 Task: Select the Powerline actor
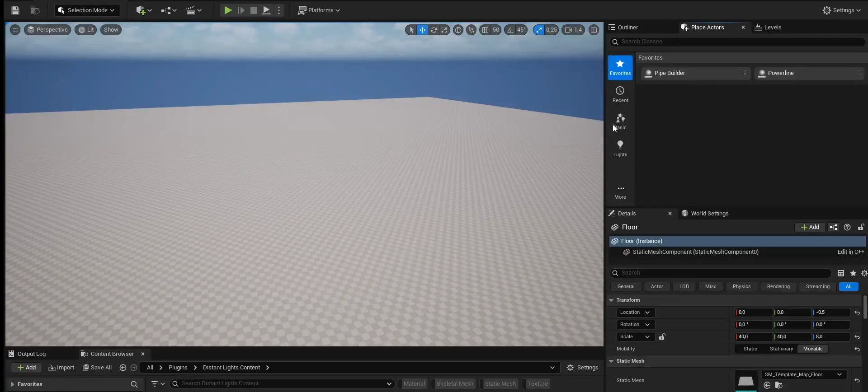point(809,73)
